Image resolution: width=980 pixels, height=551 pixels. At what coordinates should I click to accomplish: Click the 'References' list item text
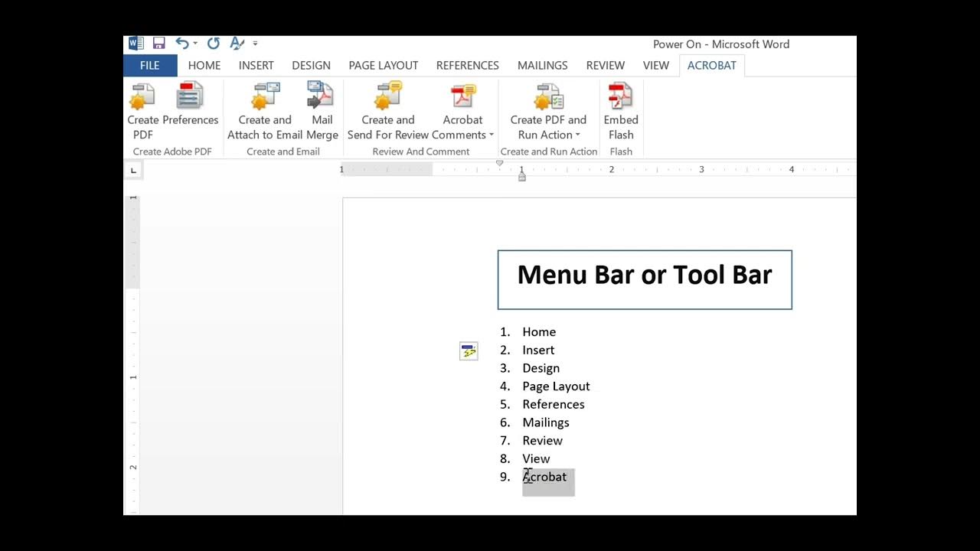pos(554,404)
